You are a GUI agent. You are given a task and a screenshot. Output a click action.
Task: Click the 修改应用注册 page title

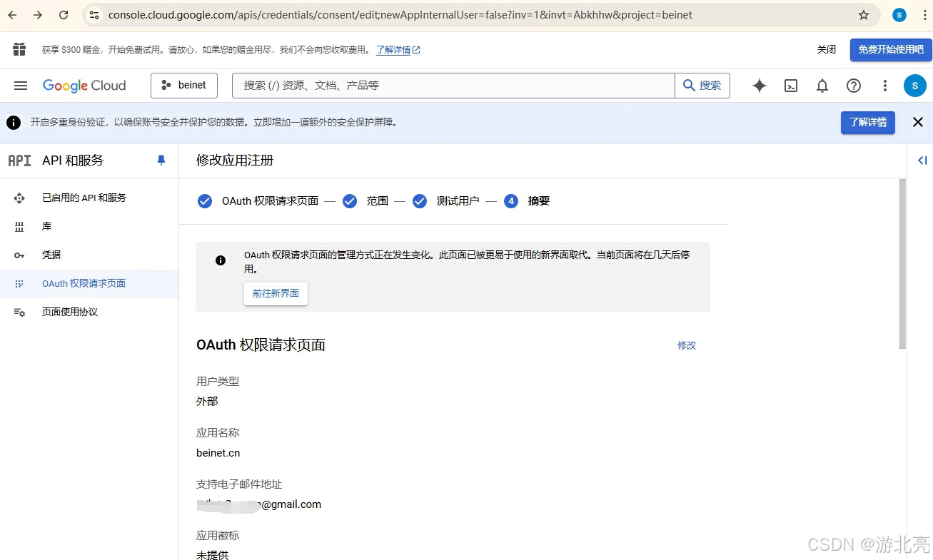tap(235, 161)
